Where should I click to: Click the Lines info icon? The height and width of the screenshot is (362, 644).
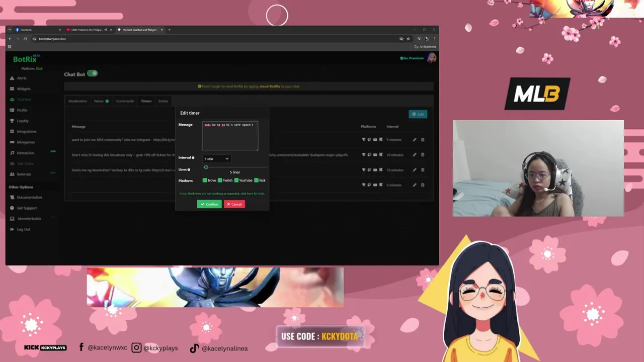[x=189, y=169]
